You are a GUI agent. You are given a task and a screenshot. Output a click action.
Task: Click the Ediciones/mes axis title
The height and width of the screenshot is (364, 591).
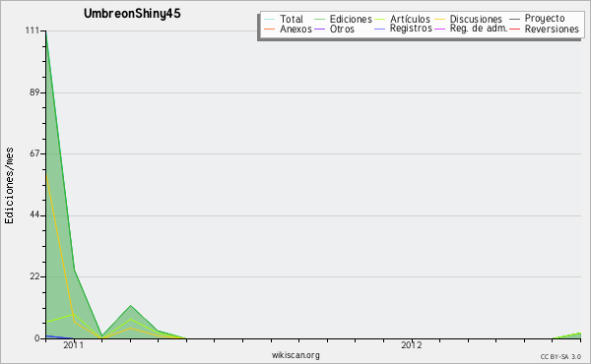[9, 186]
